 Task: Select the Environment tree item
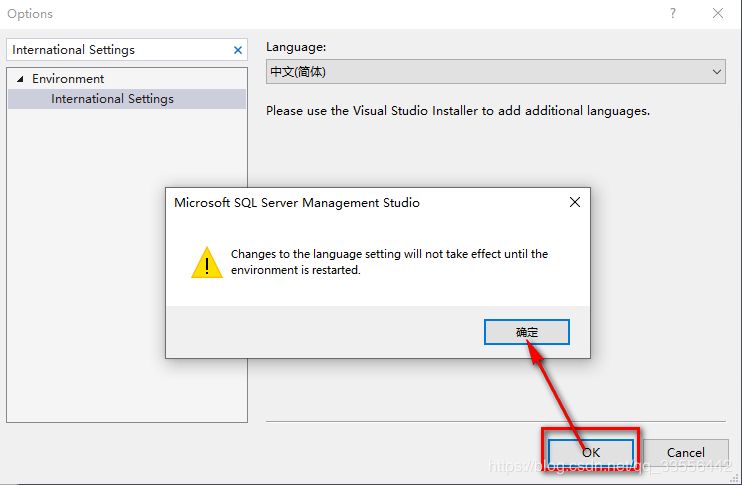click(68, 79)
